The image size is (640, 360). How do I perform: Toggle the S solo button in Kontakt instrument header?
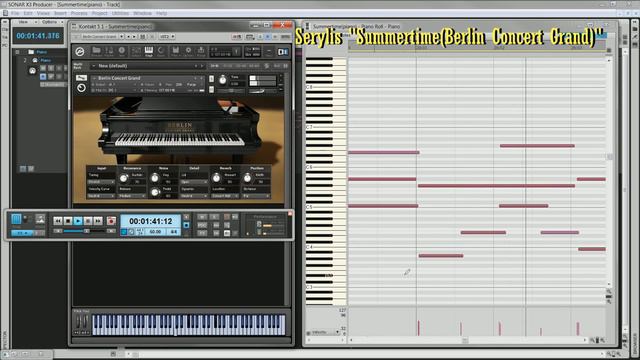click(211, 79)
